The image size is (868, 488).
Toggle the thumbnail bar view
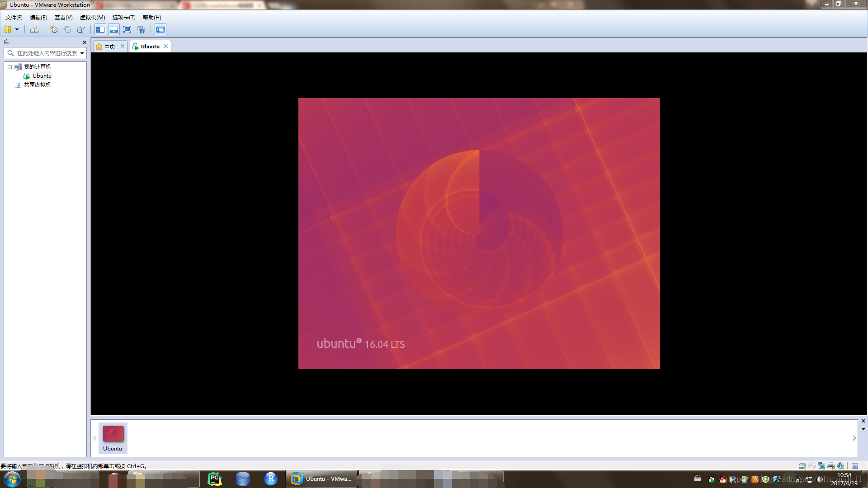114,29
